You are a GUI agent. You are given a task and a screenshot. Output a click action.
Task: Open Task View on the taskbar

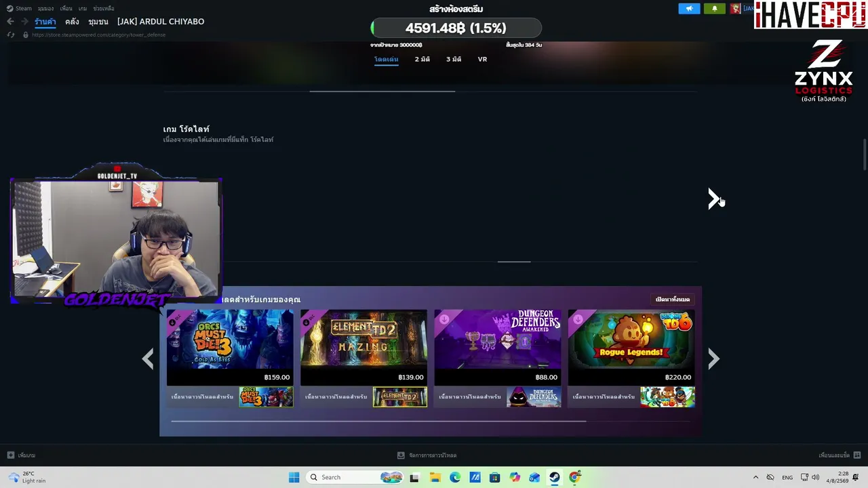point(414,477)
